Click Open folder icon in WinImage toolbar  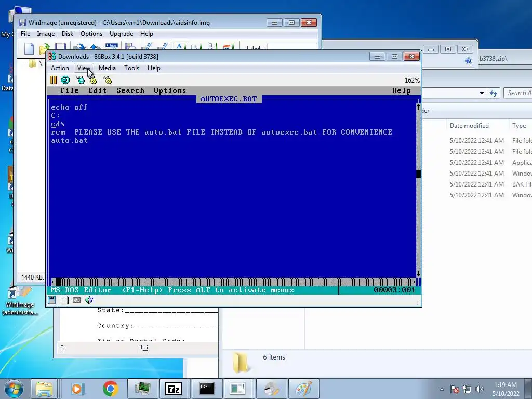click(x=44, y=48)
